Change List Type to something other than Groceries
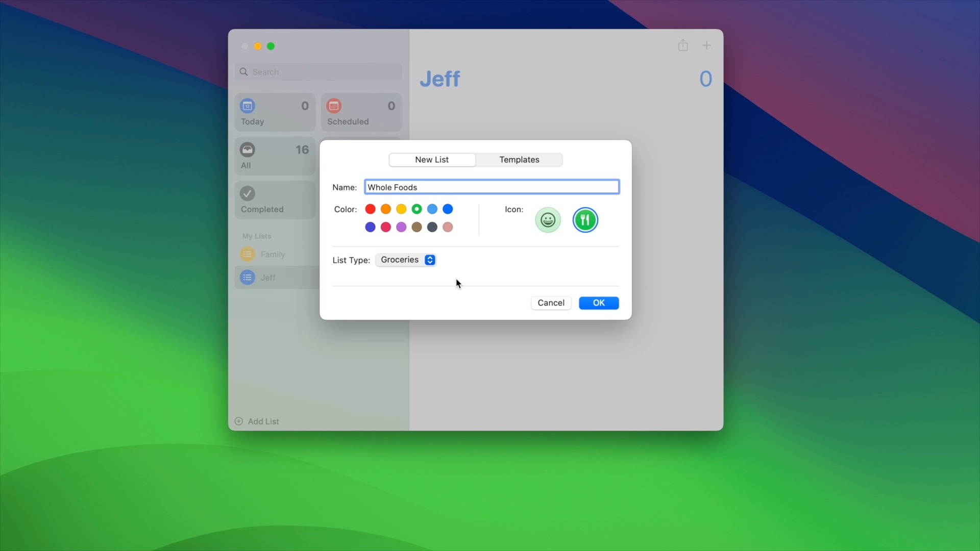980x551 pixels. (429, 260)
